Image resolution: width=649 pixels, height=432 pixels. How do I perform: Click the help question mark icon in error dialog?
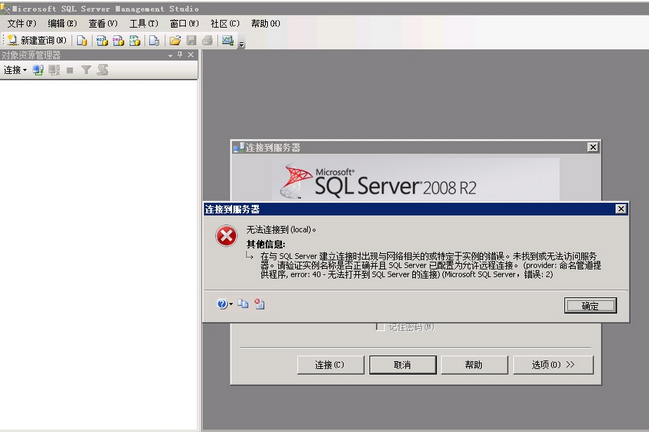[x=222, y=304]
